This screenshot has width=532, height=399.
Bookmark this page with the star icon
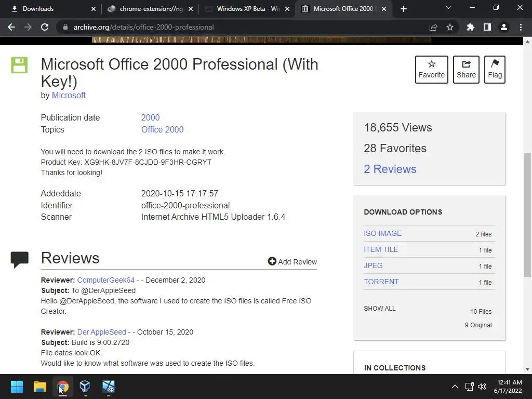tap(450, 27)
